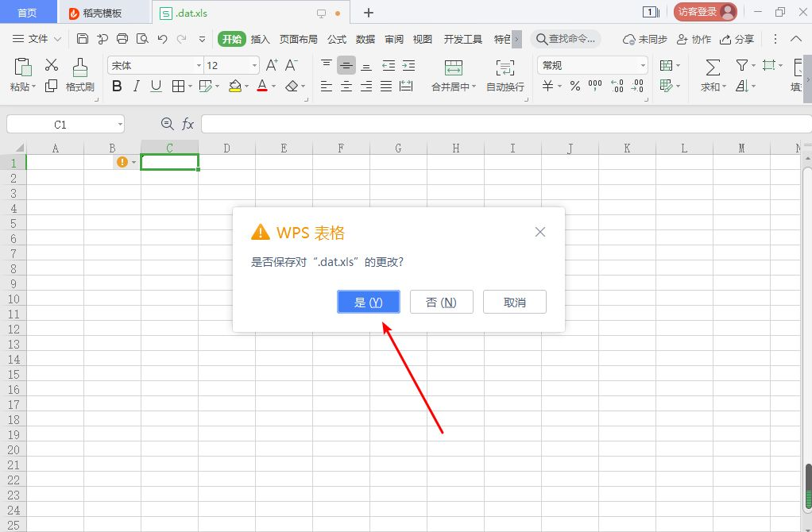The height and width of the screenshot is (532, 812).
Task: Click the Save icon in quick toolbar
Action: (83, 38)
